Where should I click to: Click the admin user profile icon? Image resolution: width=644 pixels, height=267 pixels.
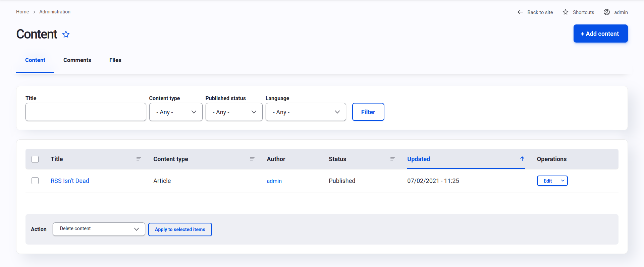[x=607, y=12]
